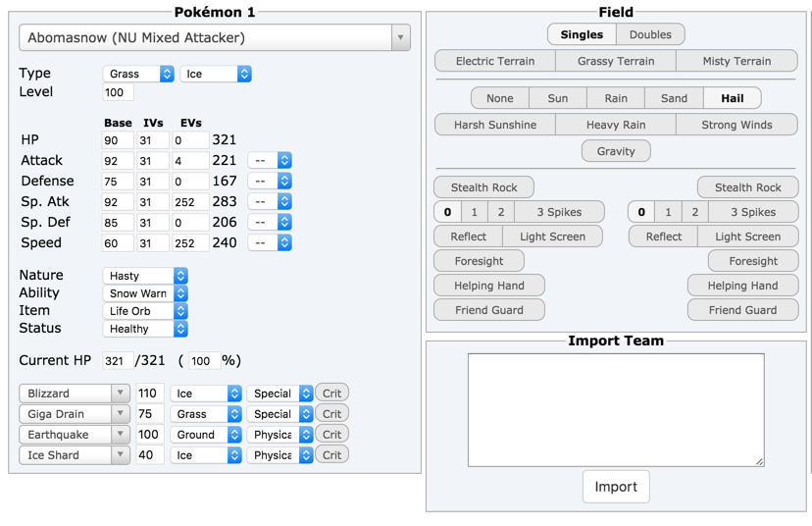Screen dimensions: 812x526
Task: Click the HP percent field
Action: 205,361
